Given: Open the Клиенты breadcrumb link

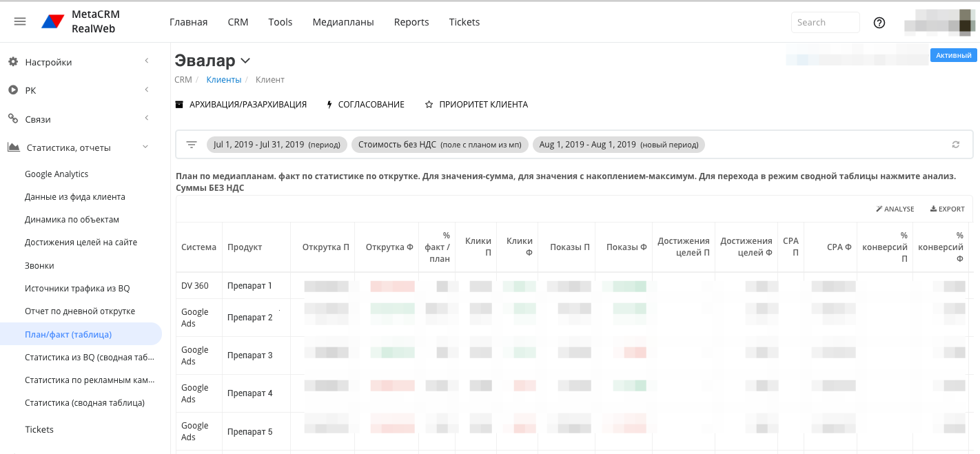Looking at the screenshot, I should (x=224, y=80).
